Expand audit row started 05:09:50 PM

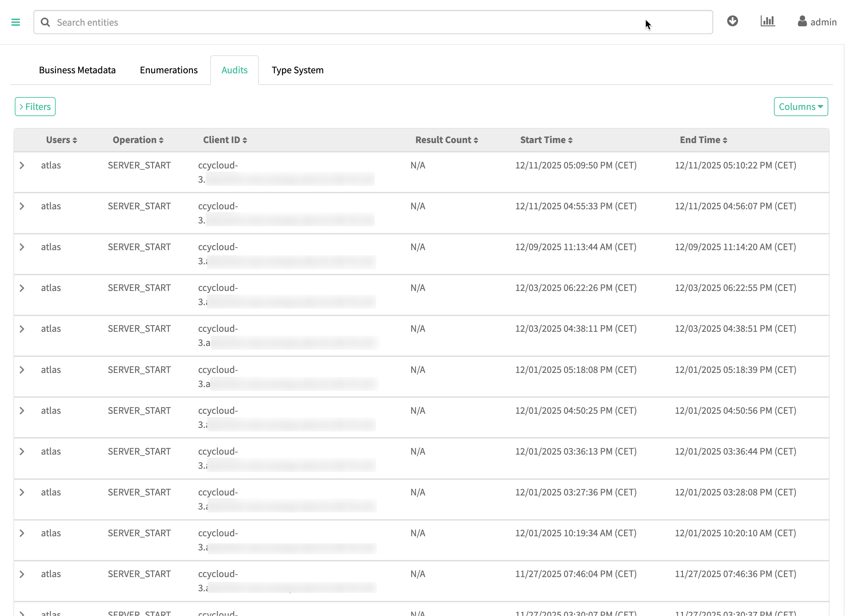coord(22,166)
